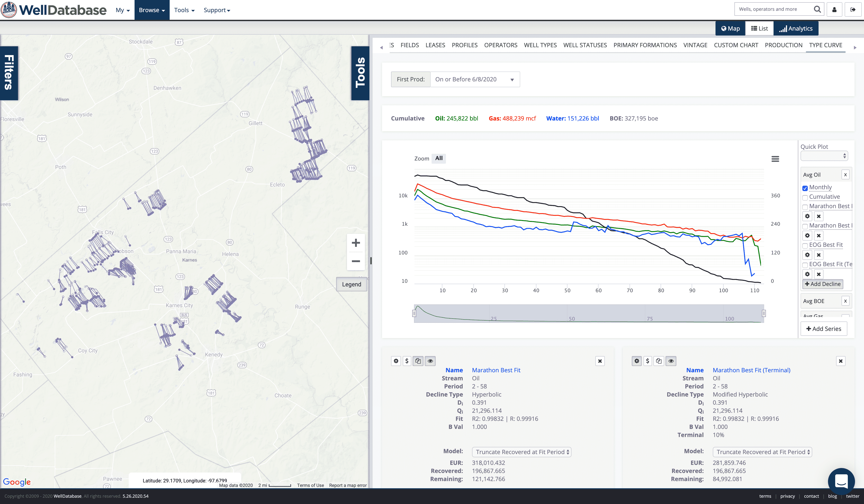
Task: Click copy icon on Marathon Best Fit (Terminal) card
Action: point(659,361)
